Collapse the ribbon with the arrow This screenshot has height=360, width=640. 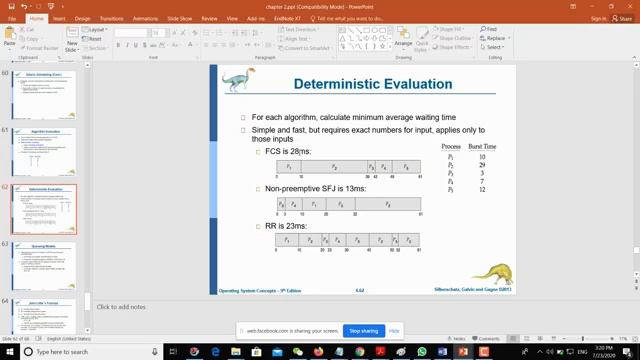[x=634, y=58]
